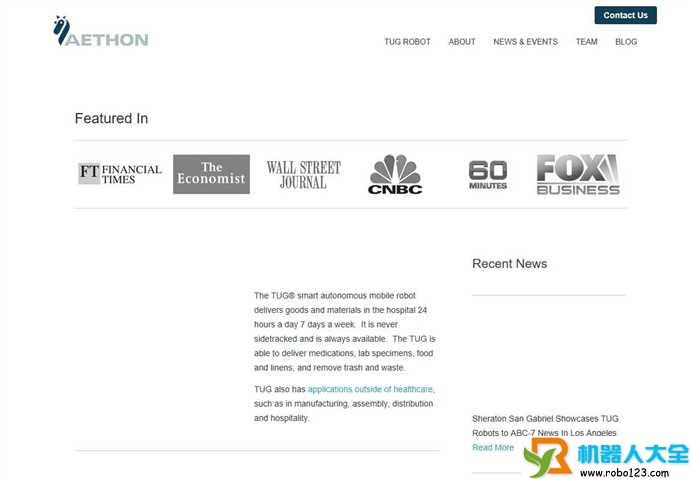The image size is (691, 479).
Task: Click the Fox Business logo
Action: coord(578,174)
